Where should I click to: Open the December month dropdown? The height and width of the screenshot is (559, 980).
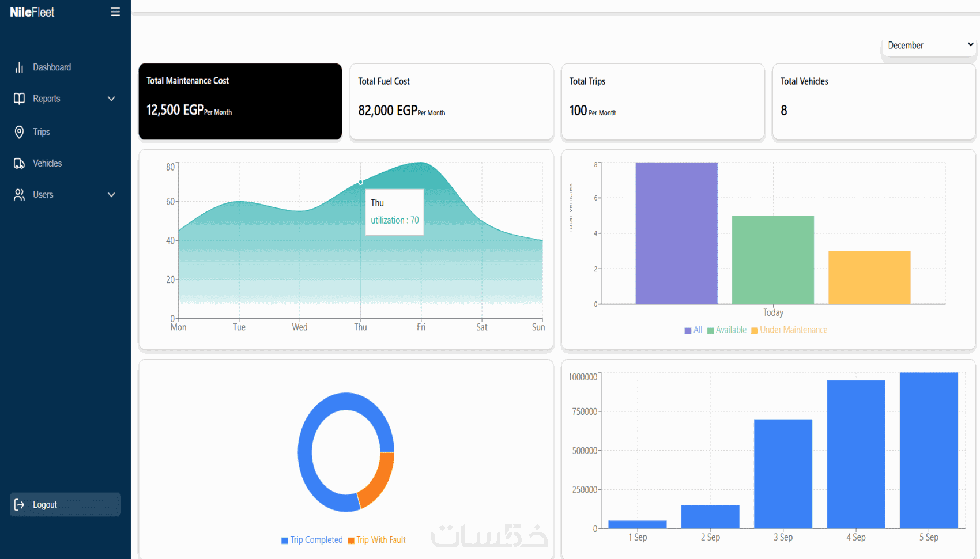click(x=929, y=46)
